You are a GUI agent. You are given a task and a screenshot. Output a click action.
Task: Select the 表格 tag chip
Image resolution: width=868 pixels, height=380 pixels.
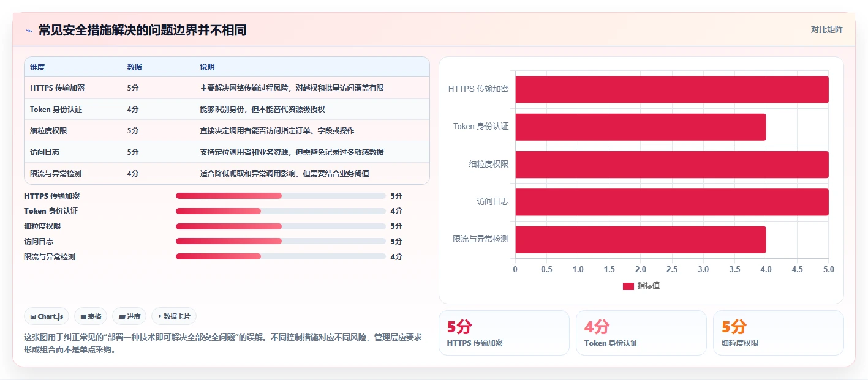pos(91,316)
